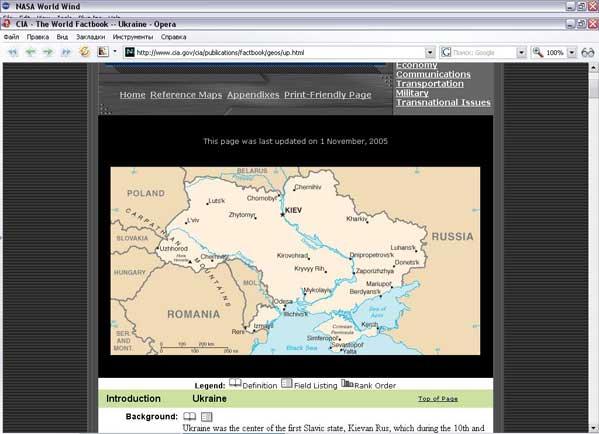Image resolution: width=599 pixels, height=434 pixels.
Task: Click the fast-forward navigation icon
Action: coord(66,52)
